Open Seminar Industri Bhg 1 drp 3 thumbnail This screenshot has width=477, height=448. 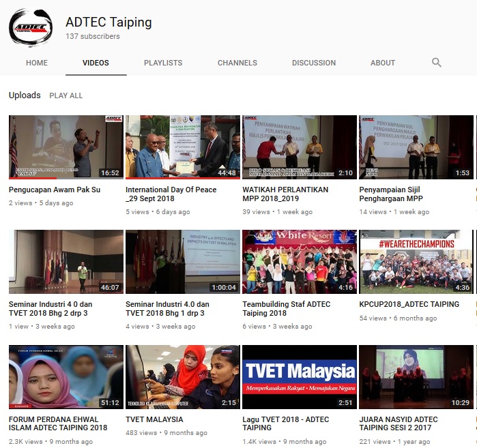coord(183,262)
